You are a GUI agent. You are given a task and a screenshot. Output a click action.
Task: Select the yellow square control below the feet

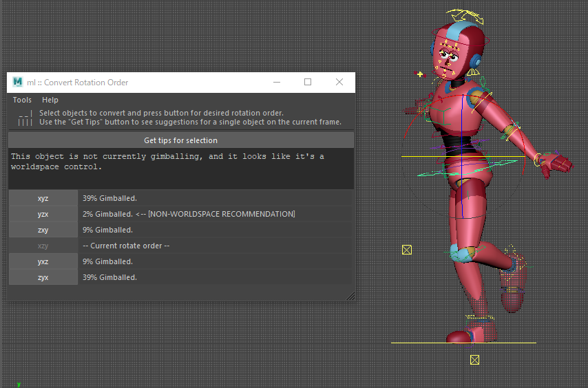[x=474, y=360]
